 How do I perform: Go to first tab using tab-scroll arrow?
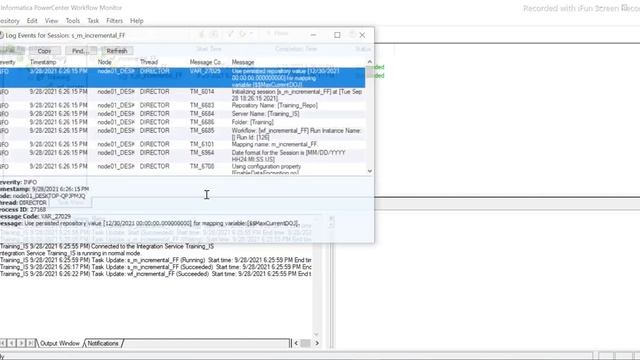coord(3,343)
